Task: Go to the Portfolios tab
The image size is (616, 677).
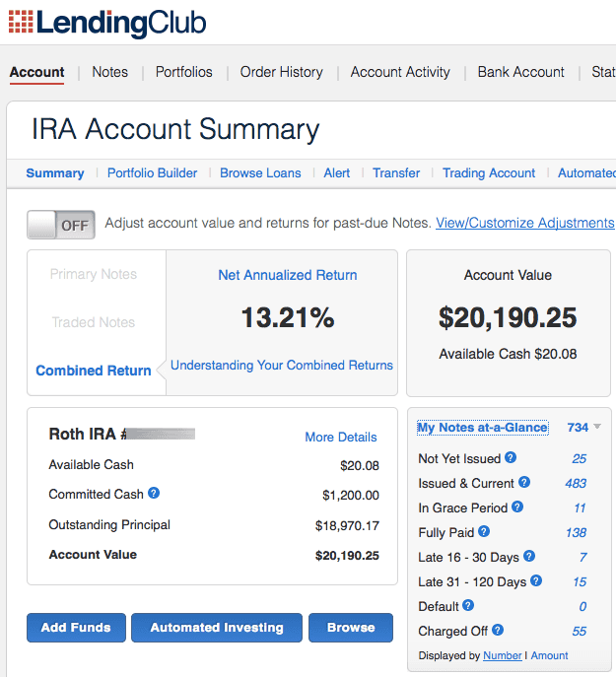Action: click(x=184, y=72)
